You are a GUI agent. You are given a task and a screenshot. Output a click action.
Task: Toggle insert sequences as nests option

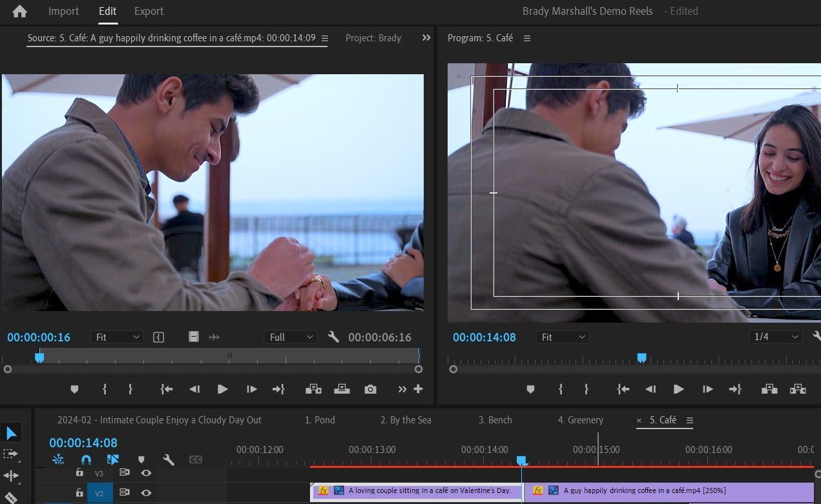point(58,459)
